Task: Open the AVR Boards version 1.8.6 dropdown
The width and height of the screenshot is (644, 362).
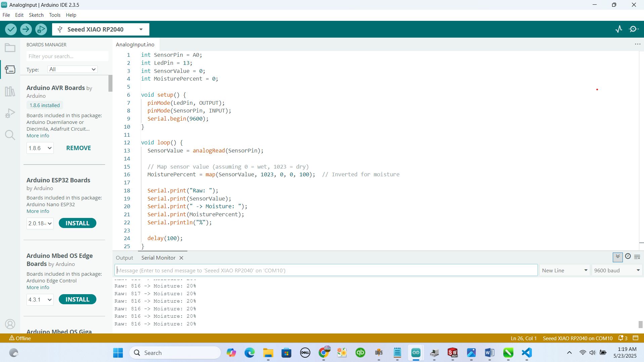Action: pos(40,148)
